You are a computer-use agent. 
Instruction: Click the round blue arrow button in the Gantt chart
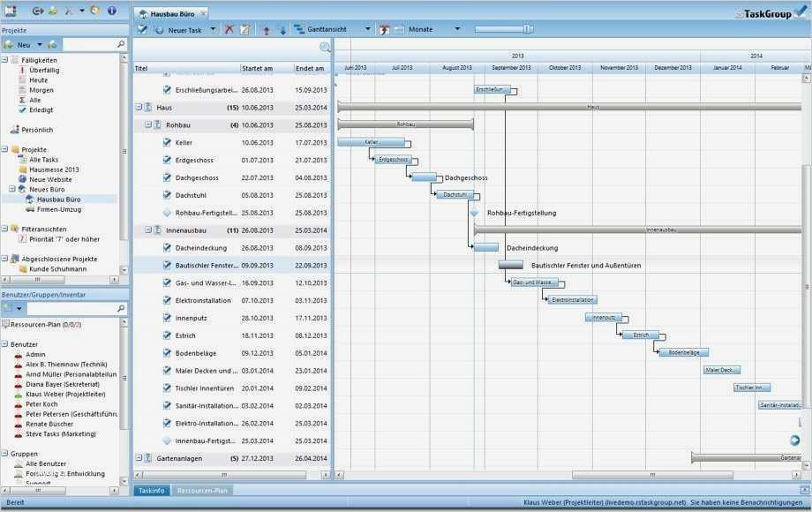795,440
